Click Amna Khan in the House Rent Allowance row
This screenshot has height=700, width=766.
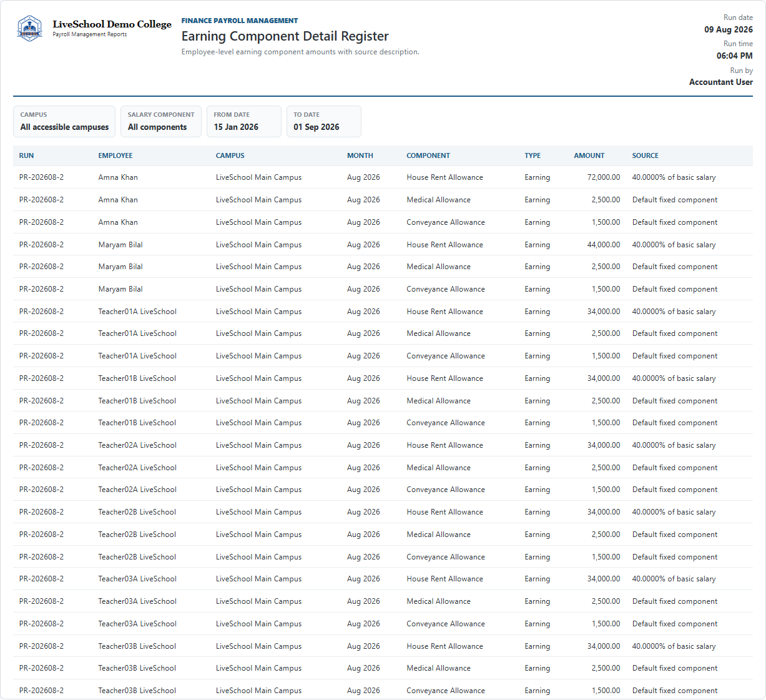coord(118,177)
